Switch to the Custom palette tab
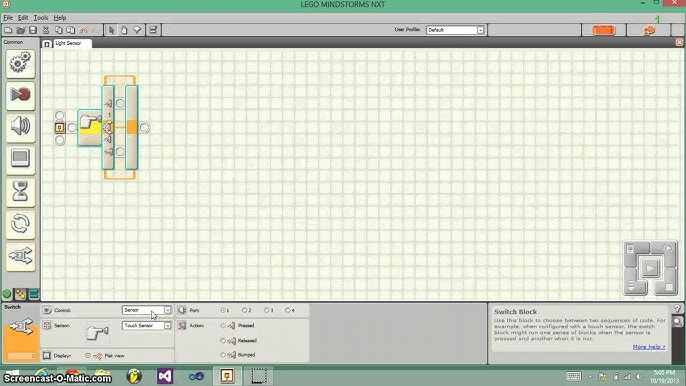 pos(34,294)
